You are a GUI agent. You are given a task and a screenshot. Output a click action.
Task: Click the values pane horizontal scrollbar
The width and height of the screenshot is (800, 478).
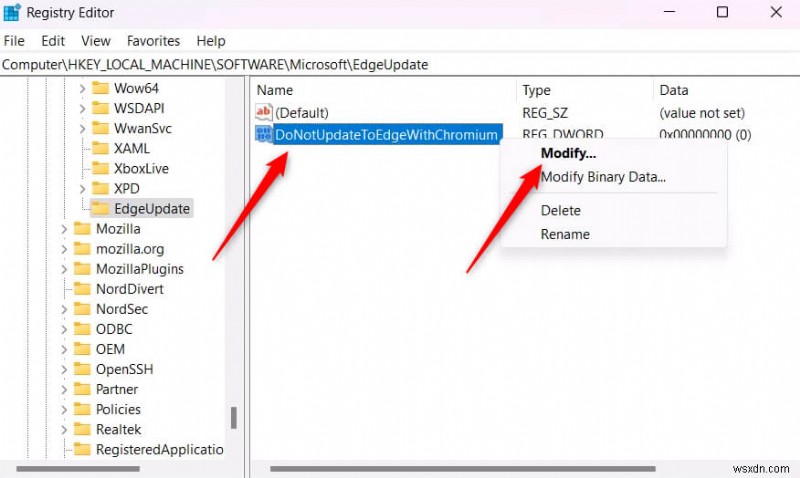tap(462, 468)
